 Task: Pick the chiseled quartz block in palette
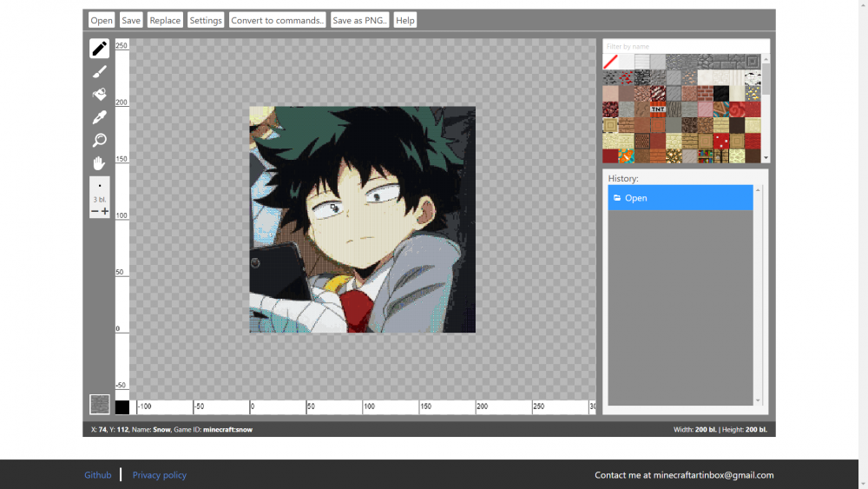pyautogui.click(x=721, y=77)
